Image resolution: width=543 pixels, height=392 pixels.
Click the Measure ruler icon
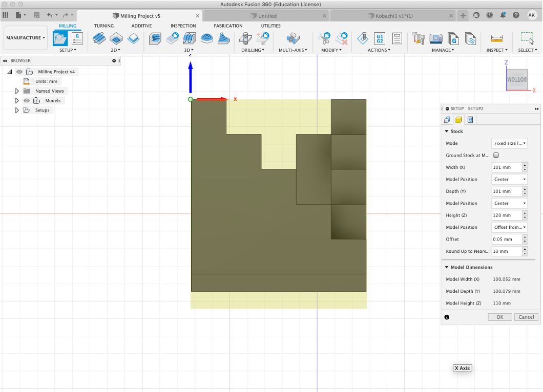point(496,38)
